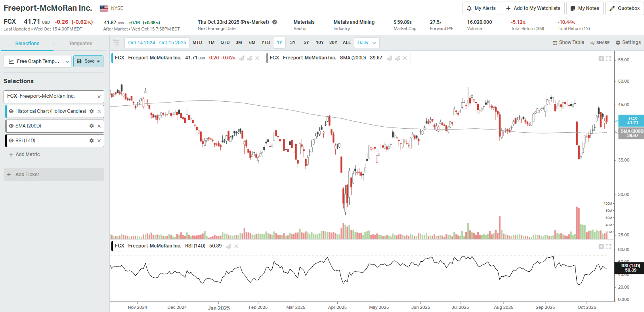The height and width of the screenshot is (312, 644).
Task: Open the Save dropdown button
Action: [x=88, y=61]
